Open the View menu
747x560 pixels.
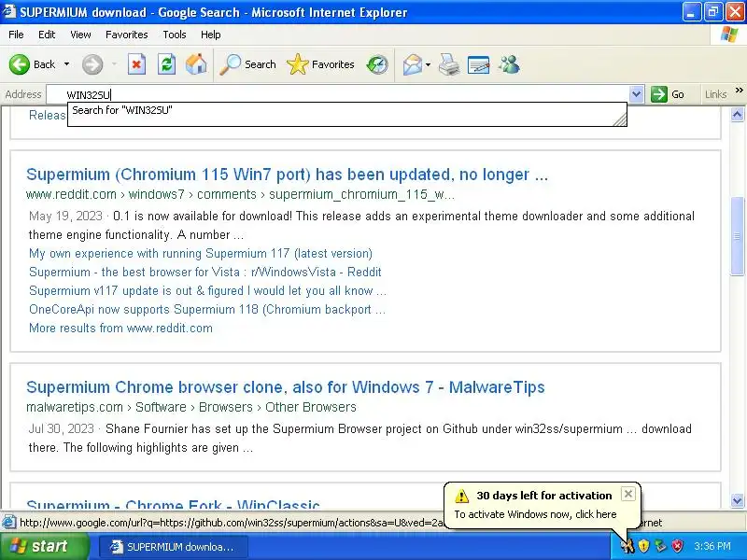pos(80,35)
